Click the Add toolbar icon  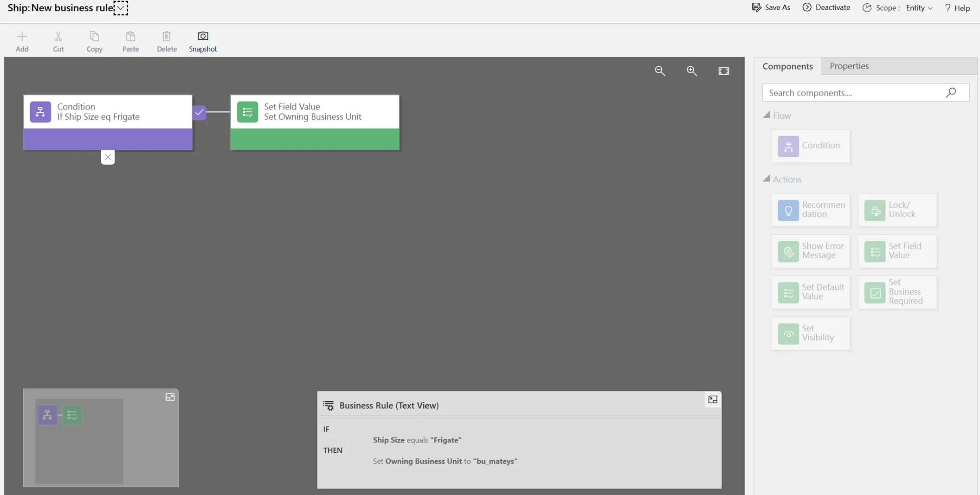22,37
